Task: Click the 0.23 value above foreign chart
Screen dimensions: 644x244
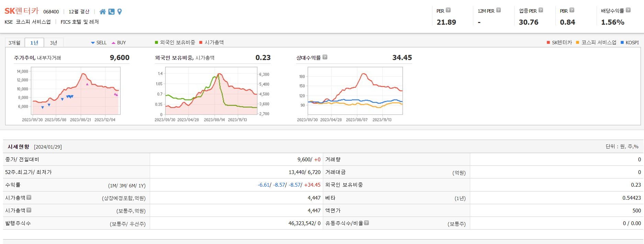Action: [x=263, y=58]
